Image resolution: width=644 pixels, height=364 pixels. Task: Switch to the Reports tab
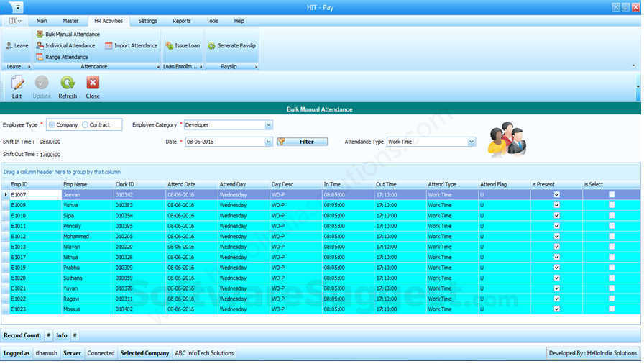pos(181,21)
